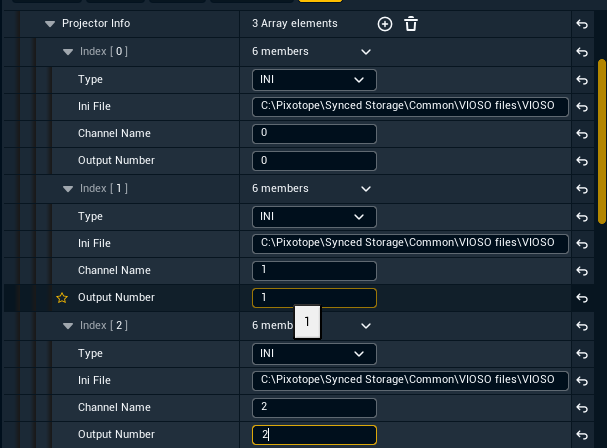Click Index [0] Channel Name field

click(314, 133)
